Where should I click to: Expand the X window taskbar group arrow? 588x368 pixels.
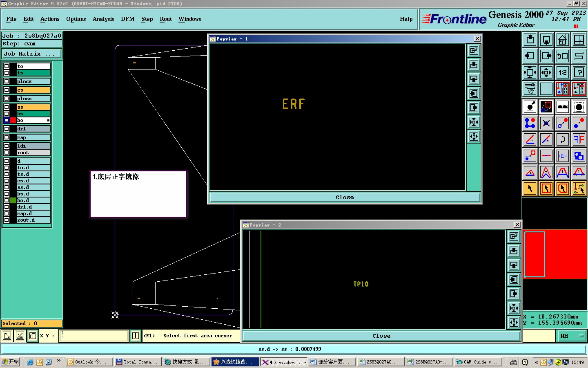coord(305,362)
